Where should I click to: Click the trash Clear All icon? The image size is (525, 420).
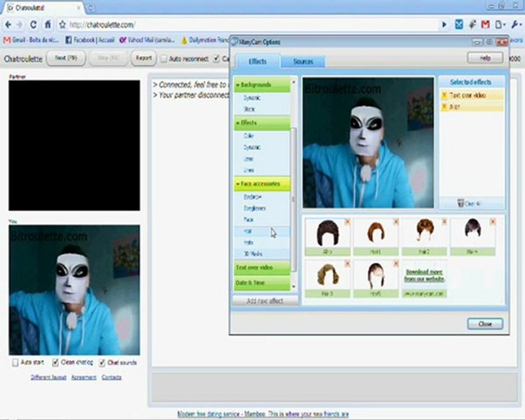tap(461, 204)
